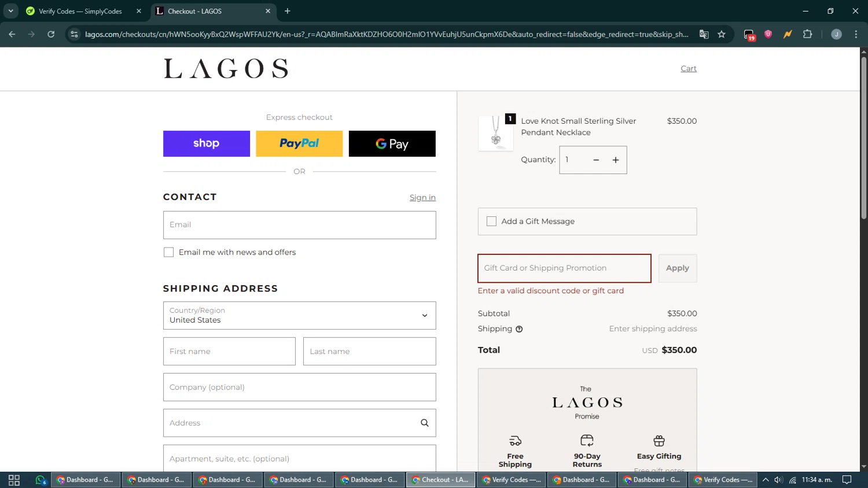Screen dimensions: 868x488
Task: Click the address bar URL
Action: 387,34
